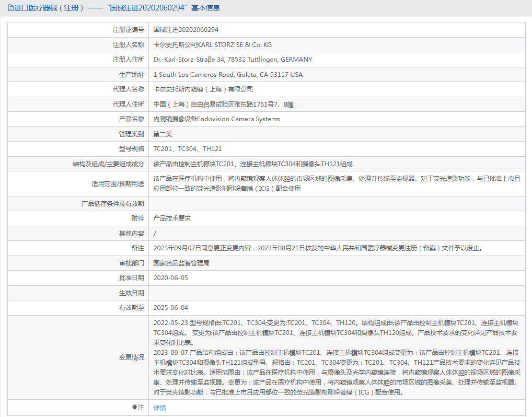Click the 产品储存条件及有效期 label
The image size is (532, 417).
113,204
